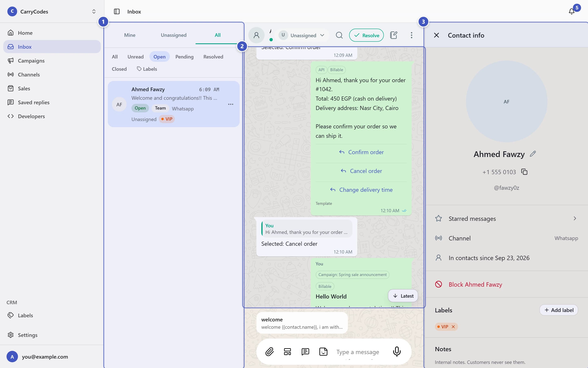
Task: Open contact avatar in chat header
Action: [256, 35]
